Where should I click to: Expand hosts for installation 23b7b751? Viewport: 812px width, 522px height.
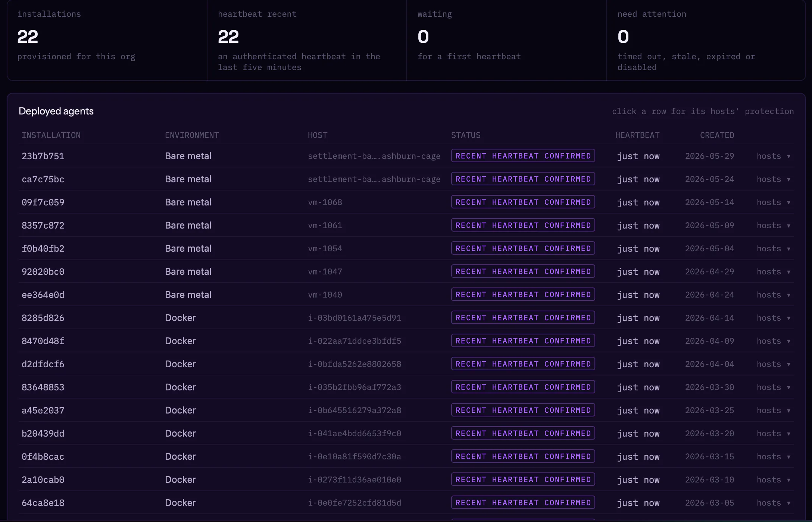pos(774,156)
